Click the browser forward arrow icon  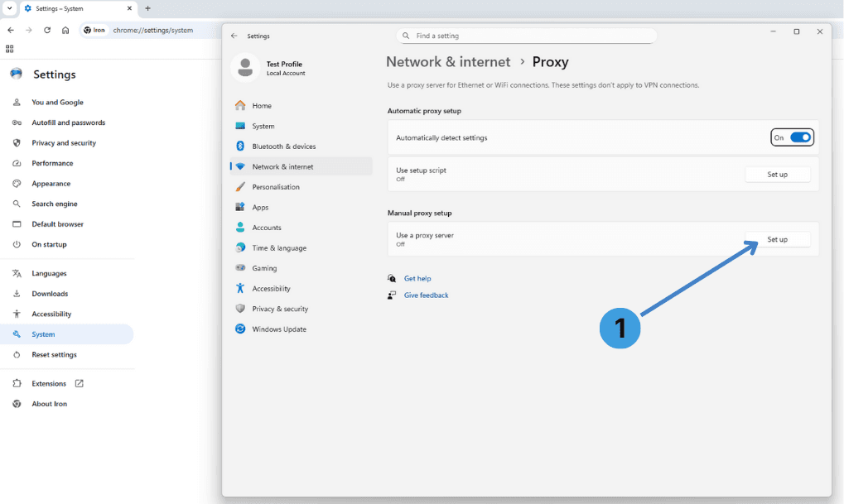coord(28,30)
